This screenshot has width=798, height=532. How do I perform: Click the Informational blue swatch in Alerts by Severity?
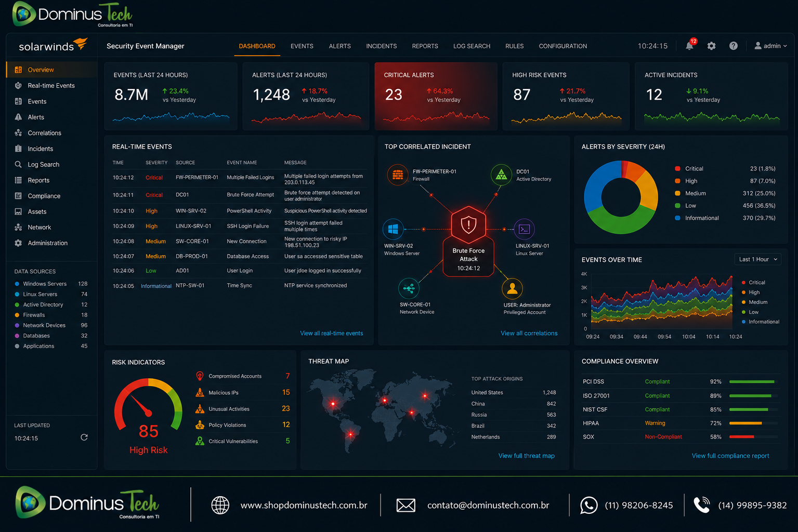[677, 218]
